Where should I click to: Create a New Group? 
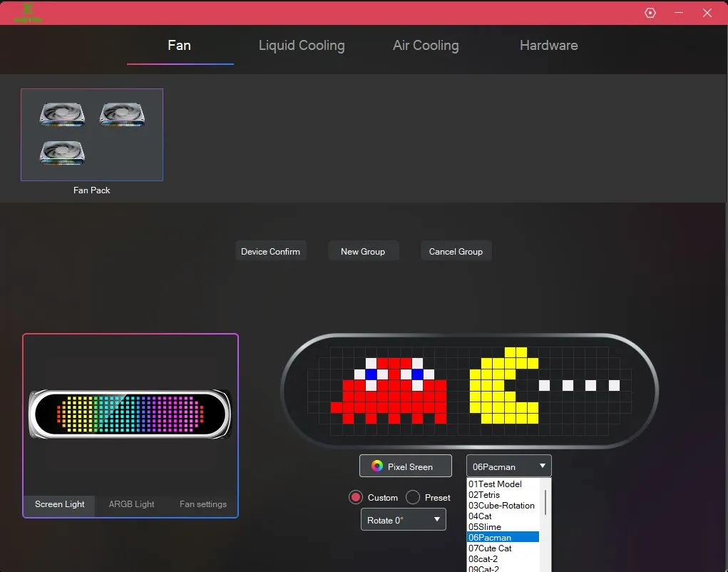pyautogui.click(x=363, y=251)
